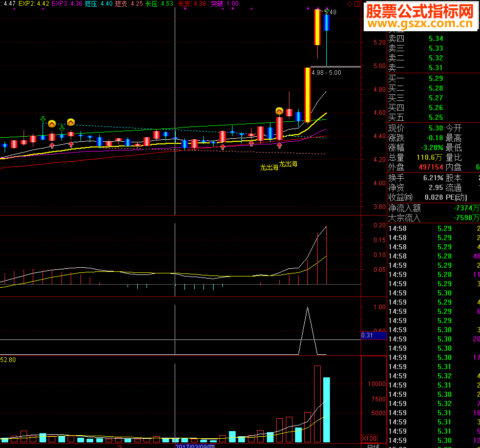
Task: Click the 最低 label
Action: (453, 148)
